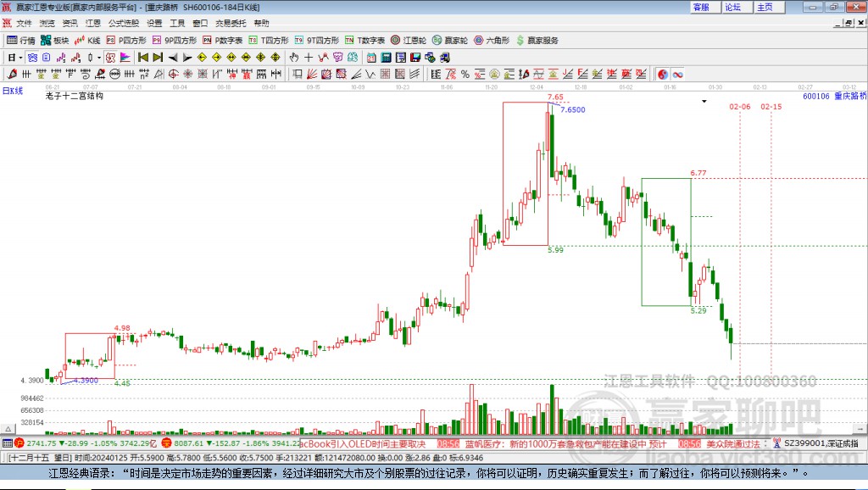Launch the 江恩轮 Gann wheel
The width and height of the screenshot is (868, 490).
(409, 41)
